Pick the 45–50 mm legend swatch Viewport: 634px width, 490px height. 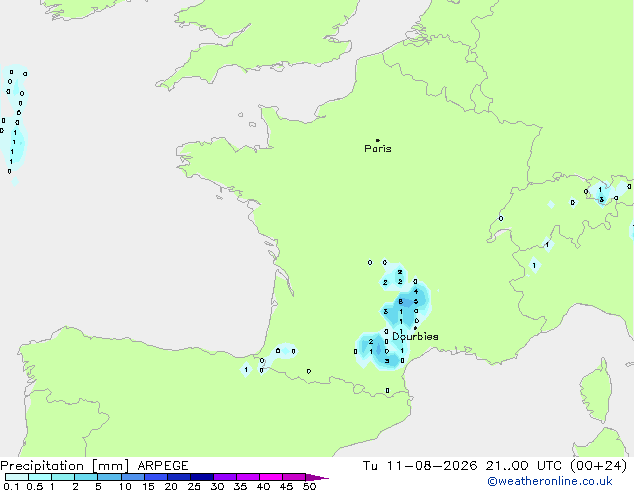(x=294, y=477)
